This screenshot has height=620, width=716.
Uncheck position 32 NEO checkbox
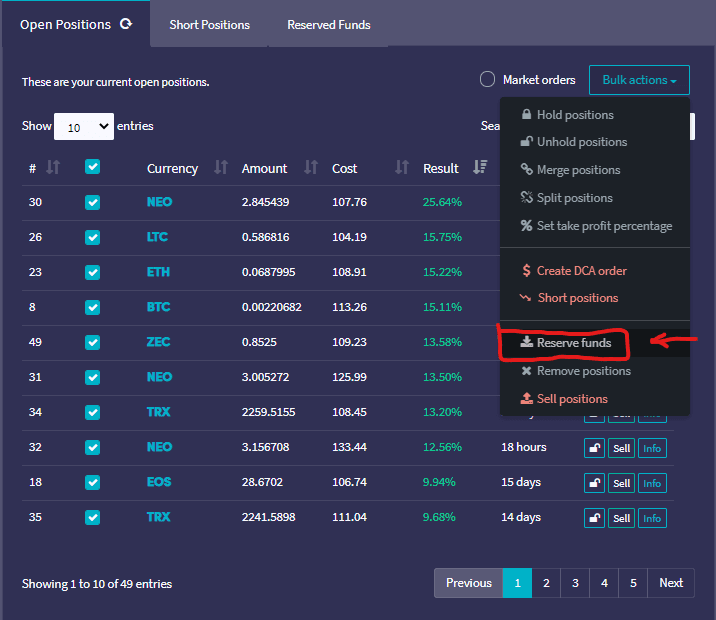coord(93,447)
